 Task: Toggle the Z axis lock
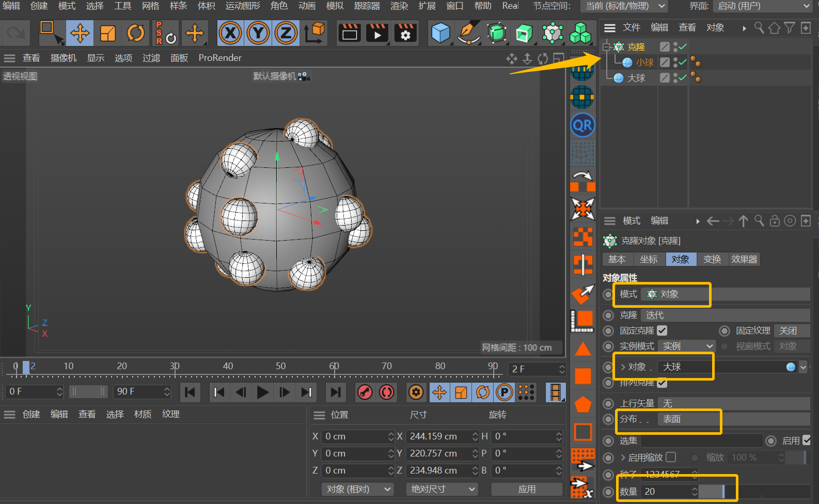click(286, 34)
